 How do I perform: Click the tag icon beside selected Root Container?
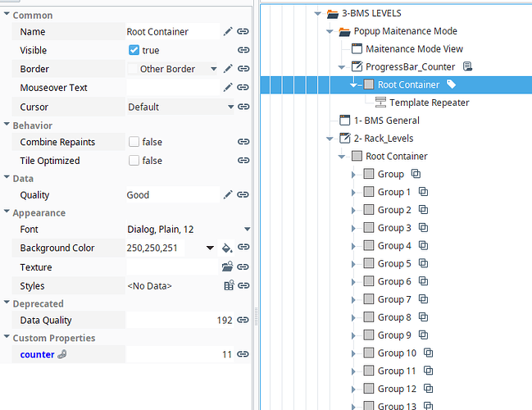click(x=451, y=84)
